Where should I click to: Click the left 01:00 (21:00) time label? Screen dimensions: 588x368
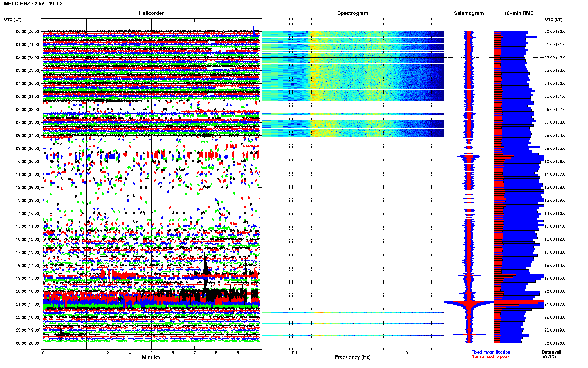[28, 44]
